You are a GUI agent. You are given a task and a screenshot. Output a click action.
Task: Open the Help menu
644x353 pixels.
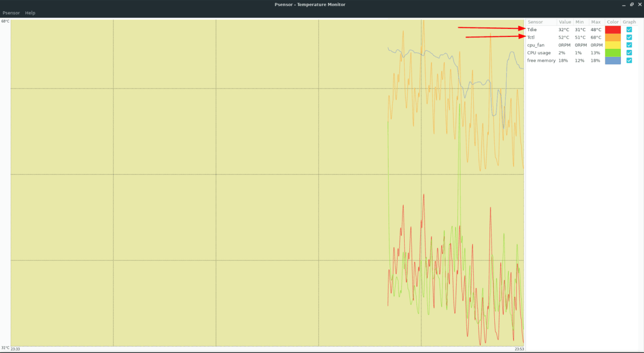coord(30,12)
